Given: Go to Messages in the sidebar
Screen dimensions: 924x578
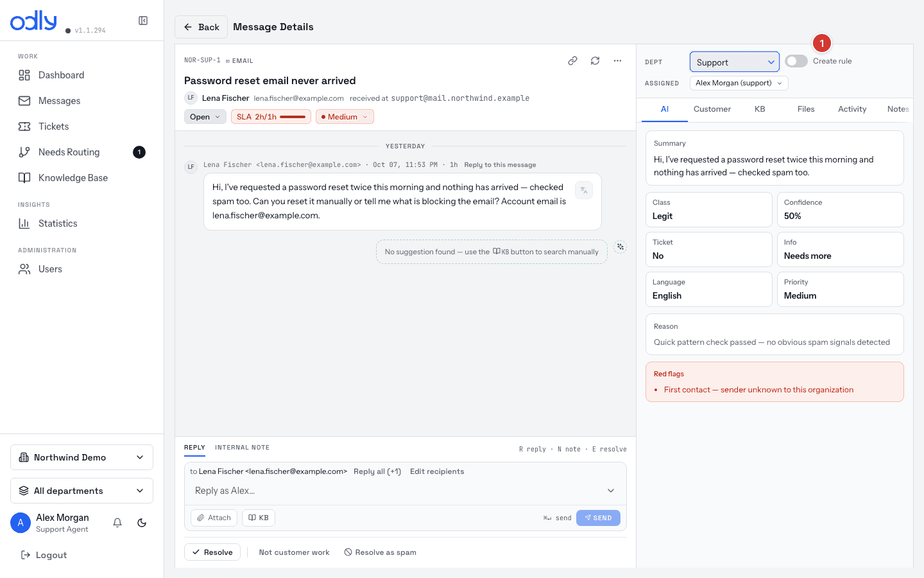Looking at the screenshot, I should click(x=82, y=101).
